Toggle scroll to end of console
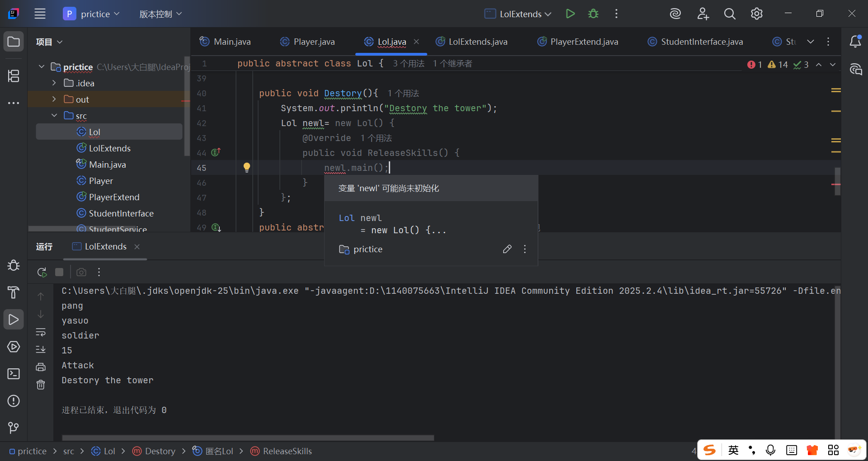The height and width of the screenshot is (461, 868). click(41, 349)
